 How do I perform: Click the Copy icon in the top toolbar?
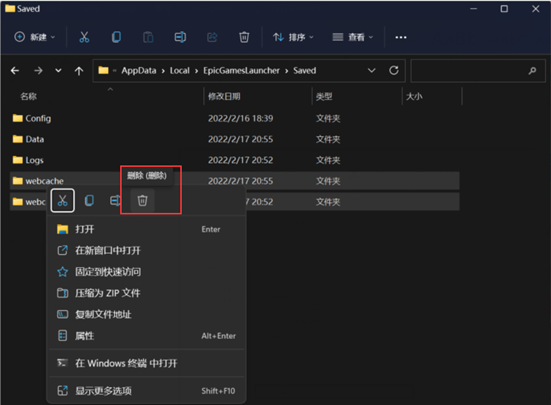[x=116, y=37]
